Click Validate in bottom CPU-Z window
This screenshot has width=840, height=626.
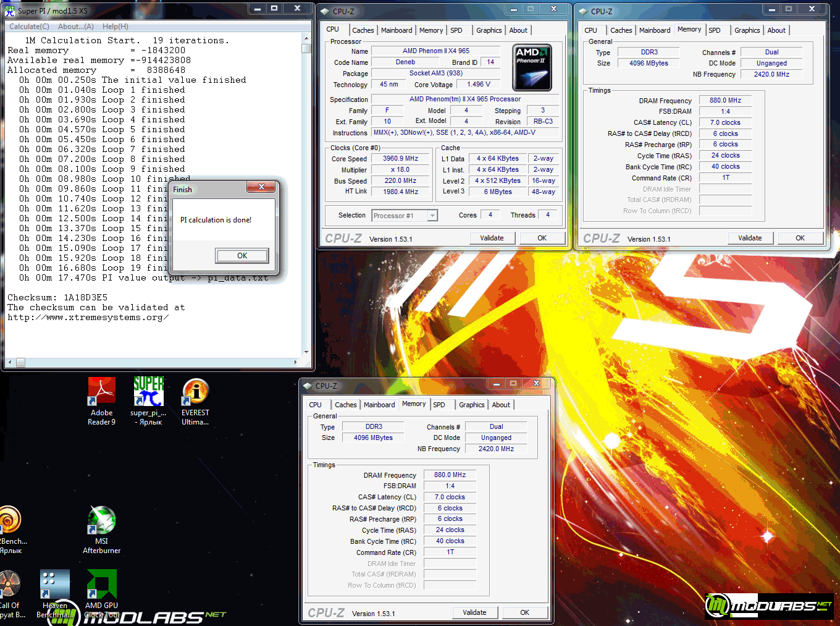(x=474, y=612)
